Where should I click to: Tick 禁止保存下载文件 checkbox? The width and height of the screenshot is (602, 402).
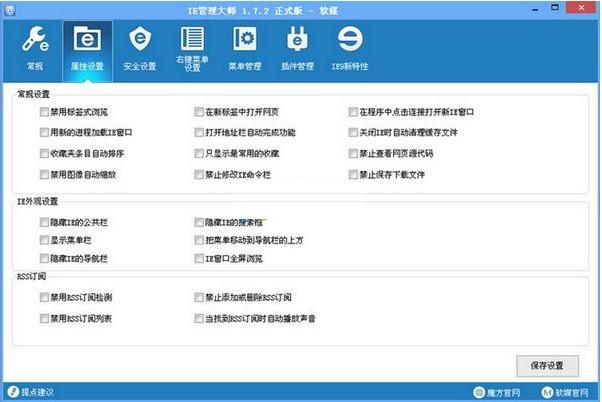point(353,175)
